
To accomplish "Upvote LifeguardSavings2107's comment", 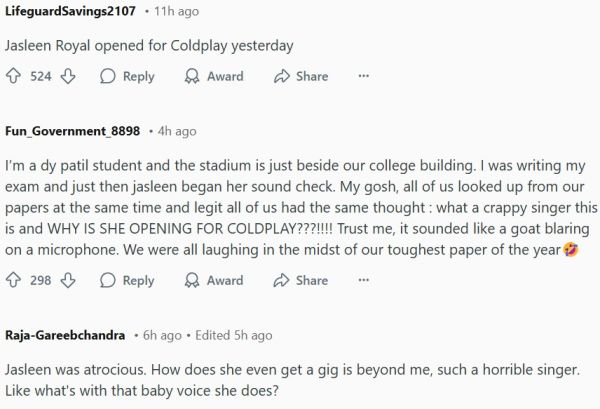I will (x=13, y=76).
